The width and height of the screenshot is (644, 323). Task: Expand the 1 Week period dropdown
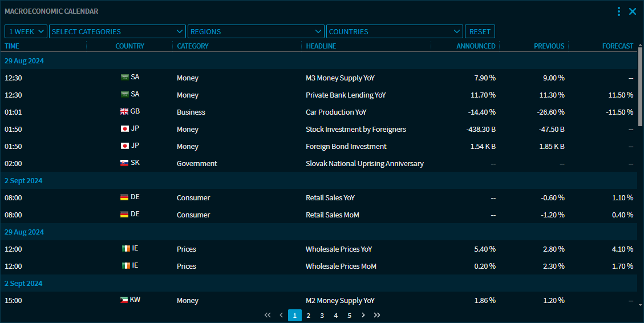tap(26, 32)
